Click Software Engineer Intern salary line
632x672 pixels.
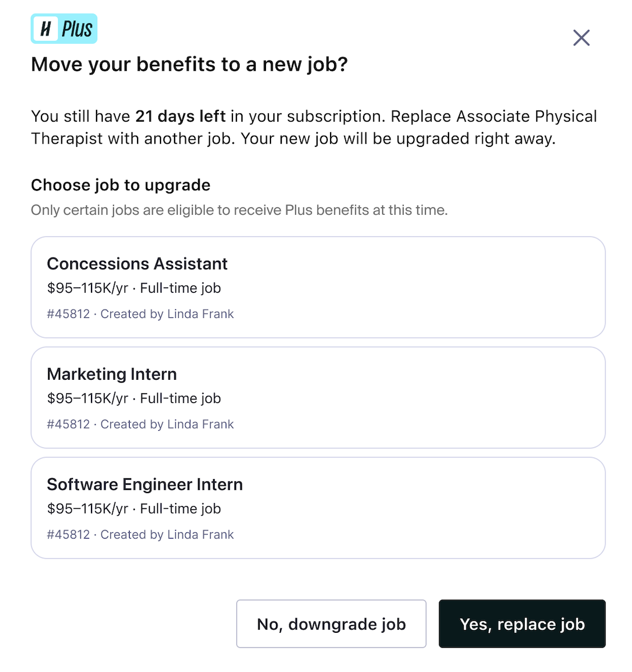tap(134, 509)
